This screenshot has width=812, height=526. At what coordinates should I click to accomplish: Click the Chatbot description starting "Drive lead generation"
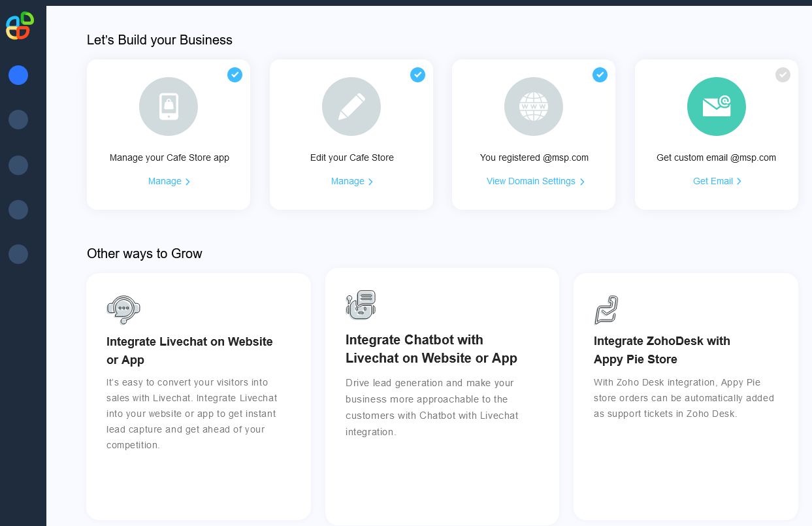pos(432,407)
